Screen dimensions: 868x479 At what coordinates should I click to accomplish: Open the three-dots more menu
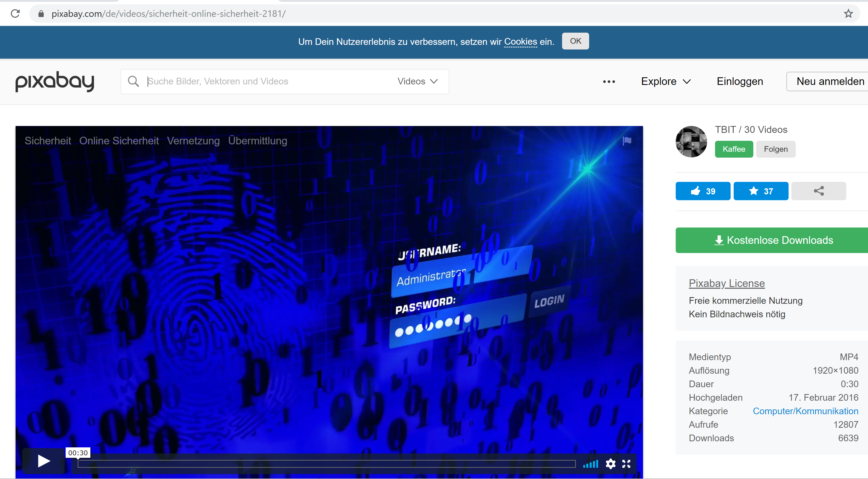(609, 81)
